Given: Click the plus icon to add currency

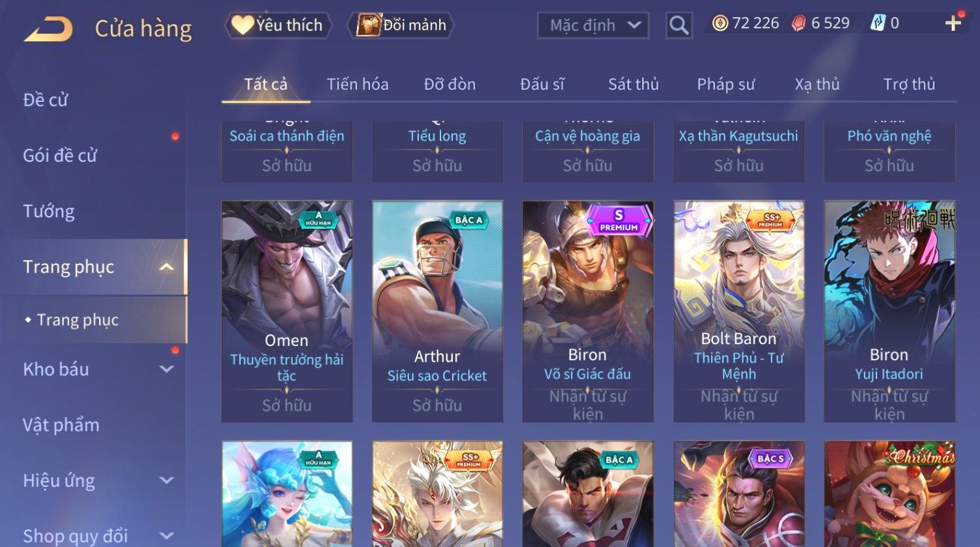Looking at the screenshot, I should (x=953, y=23).
